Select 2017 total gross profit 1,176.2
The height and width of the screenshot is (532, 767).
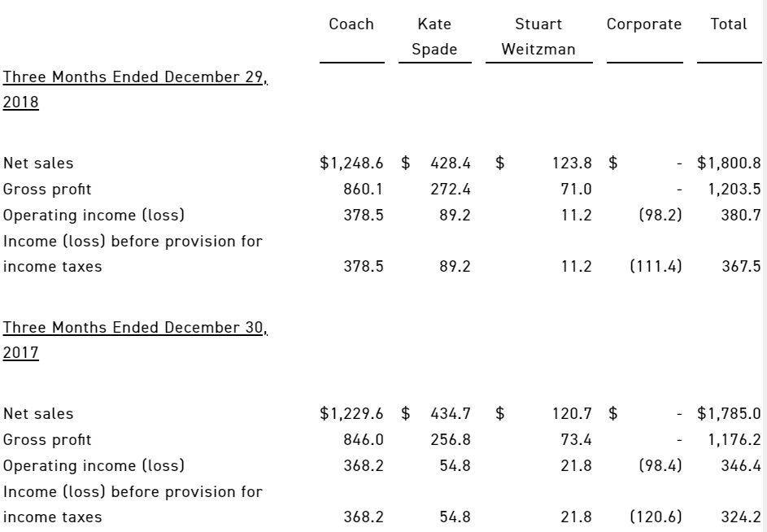pyautogui.click(x=734, y=439)
